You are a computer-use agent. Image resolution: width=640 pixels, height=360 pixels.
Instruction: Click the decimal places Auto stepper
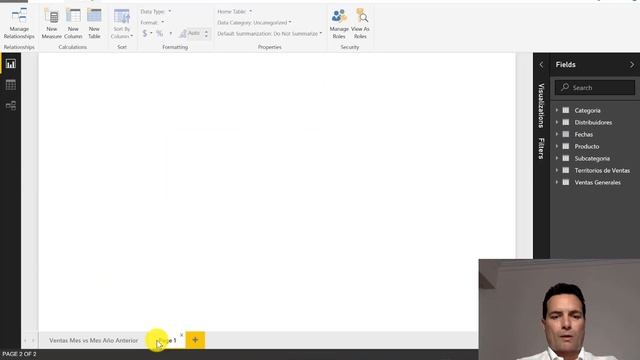click(206, 33)
